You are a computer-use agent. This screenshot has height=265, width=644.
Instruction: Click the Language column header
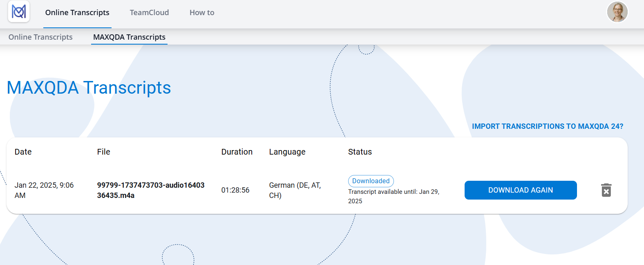(287, 152)
